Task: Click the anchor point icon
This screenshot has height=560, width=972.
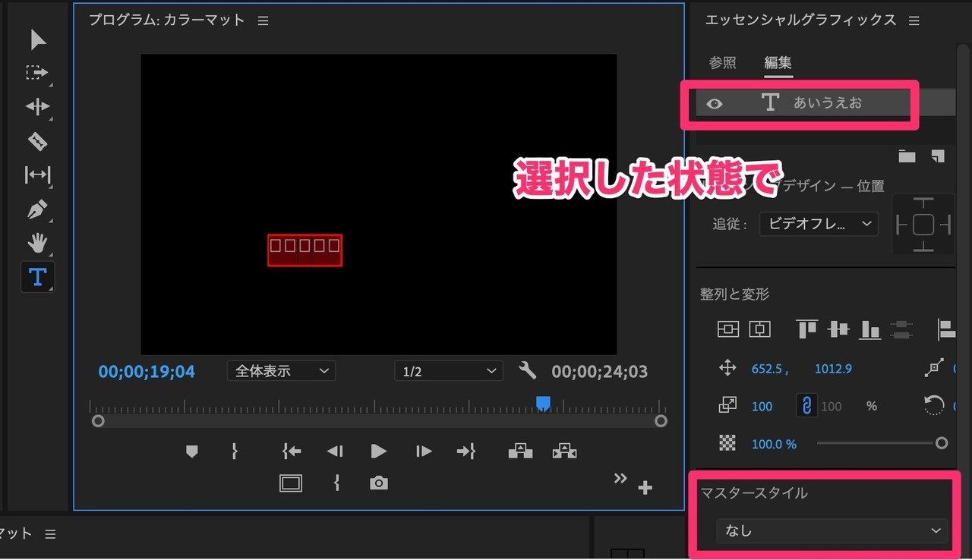Action: click(x=935, y=368)
